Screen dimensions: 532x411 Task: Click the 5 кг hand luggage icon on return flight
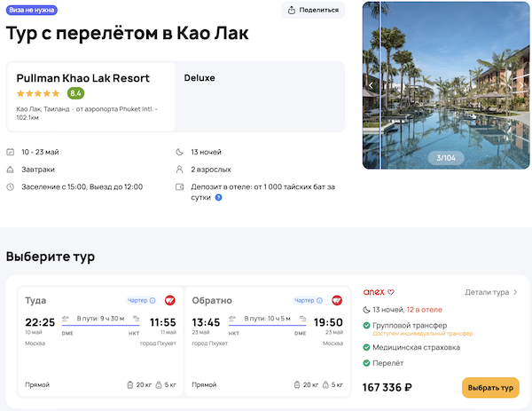click(x=325, y=385)
